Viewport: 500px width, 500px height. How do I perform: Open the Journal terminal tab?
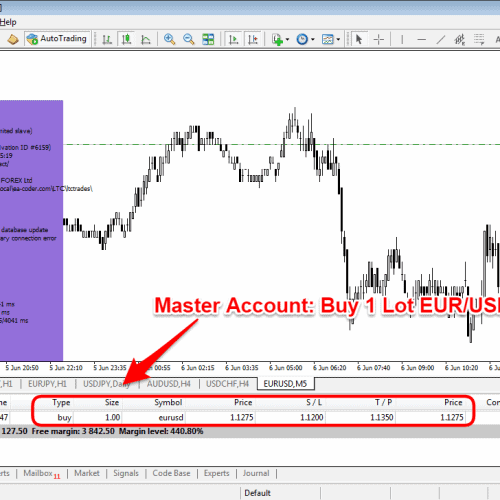pos(256,473)
